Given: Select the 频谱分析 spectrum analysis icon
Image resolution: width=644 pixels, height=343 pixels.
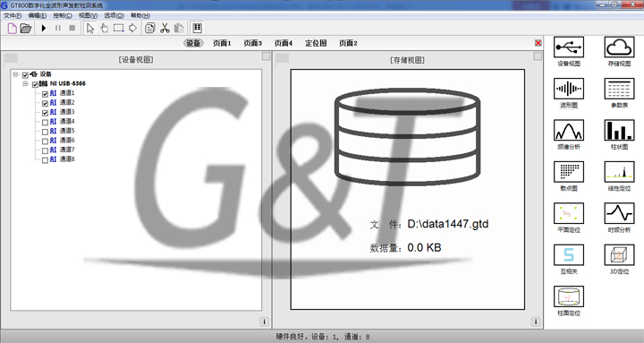Looking at the screenshot, I should pyautogui.click(x=569, y=130).
